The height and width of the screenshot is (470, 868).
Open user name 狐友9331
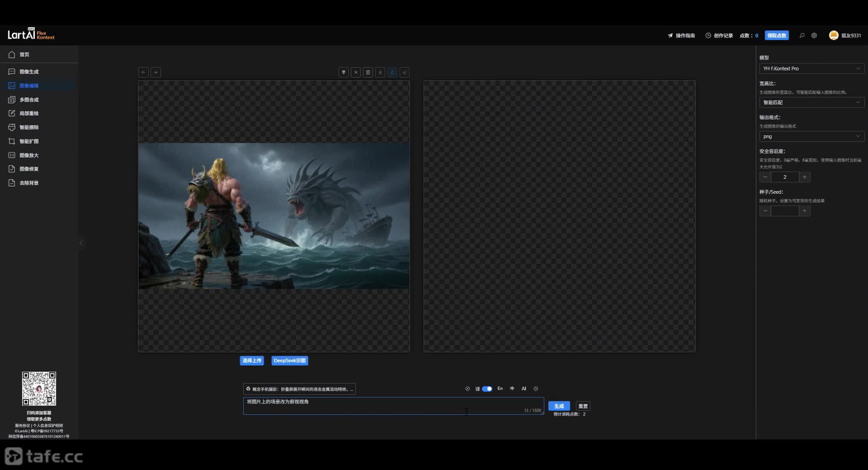pyautogui.click(x=851, y=36)
